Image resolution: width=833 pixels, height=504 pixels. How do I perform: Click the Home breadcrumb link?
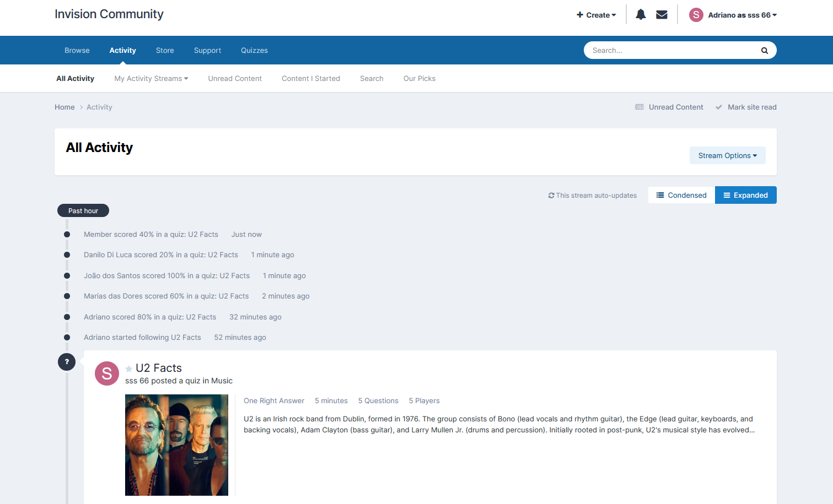coord(65,107)
